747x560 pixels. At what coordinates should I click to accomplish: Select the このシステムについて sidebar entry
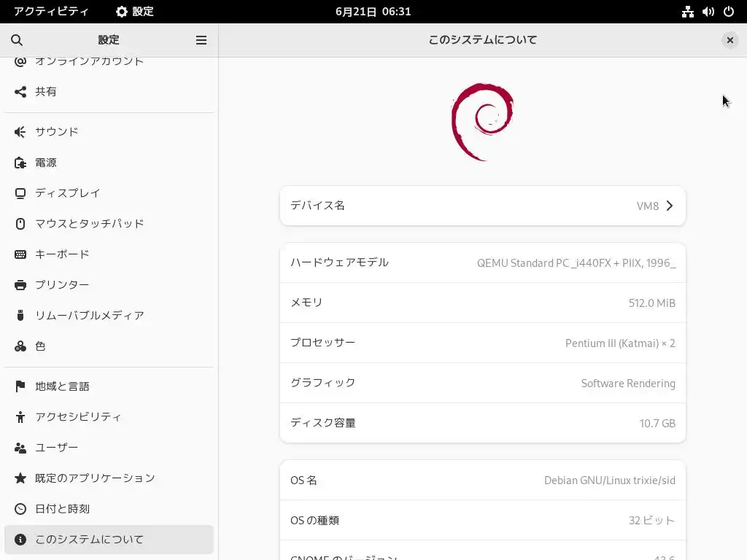(109, 540)
